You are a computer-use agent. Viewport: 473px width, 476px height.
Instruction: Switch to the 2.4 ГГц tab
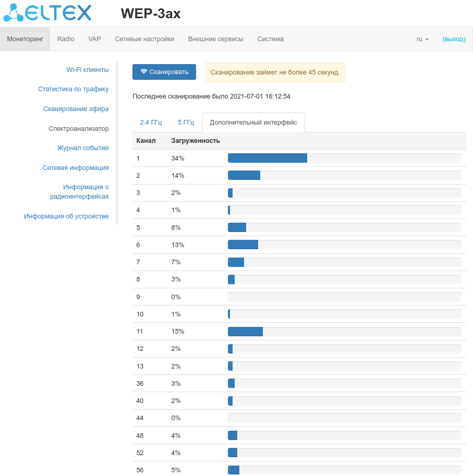[151, 123]
